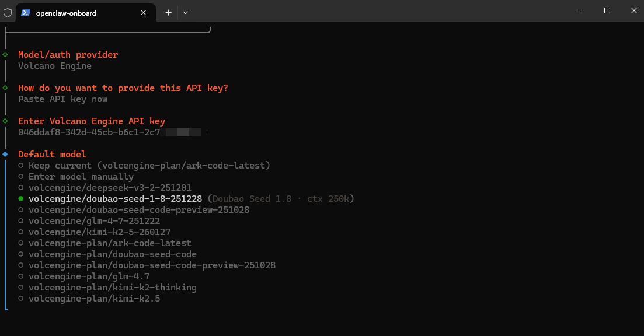Choose volcengine/kimi-k2-5-260127 model
Image resolution: width=644 pixels, height=336 pixels.
click(99, 232)
